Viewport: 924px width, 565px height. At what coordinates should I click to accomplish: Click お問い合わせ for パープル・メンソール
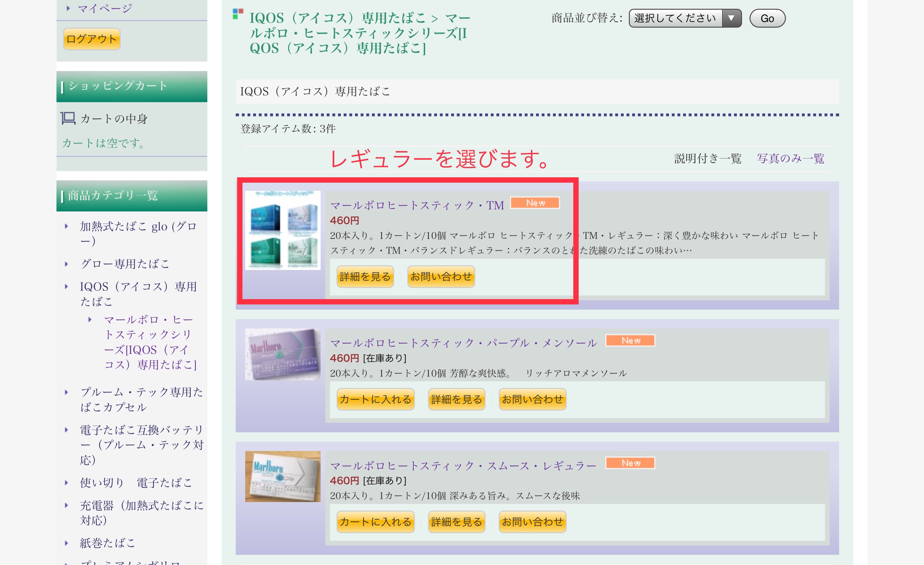click(x=532, y=399)
